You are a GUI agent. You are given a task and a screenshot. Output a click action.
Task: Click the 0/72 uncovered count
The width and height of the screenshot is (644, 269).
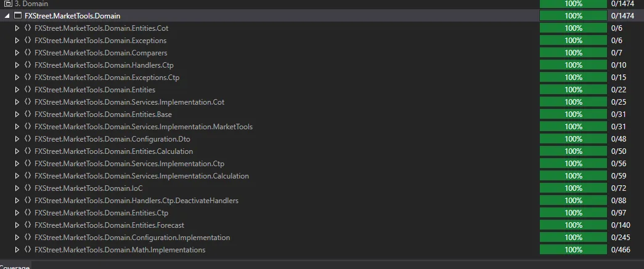tap(619, 188)
